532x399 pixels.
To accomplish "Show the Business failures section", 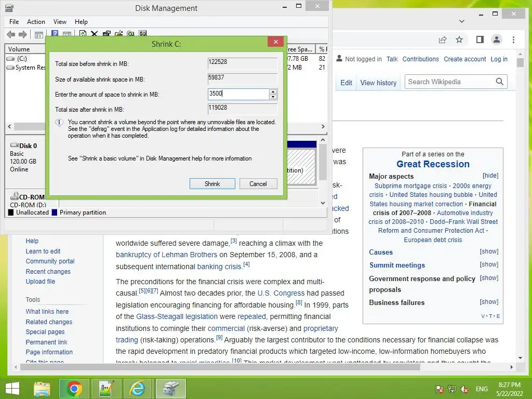I will click(489, 302).
